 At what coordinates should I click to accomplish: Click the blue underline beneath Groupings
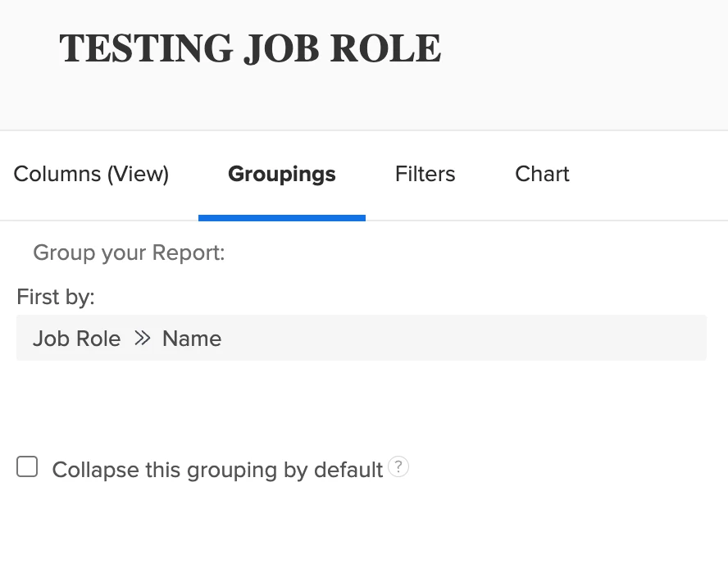(281, 217)
